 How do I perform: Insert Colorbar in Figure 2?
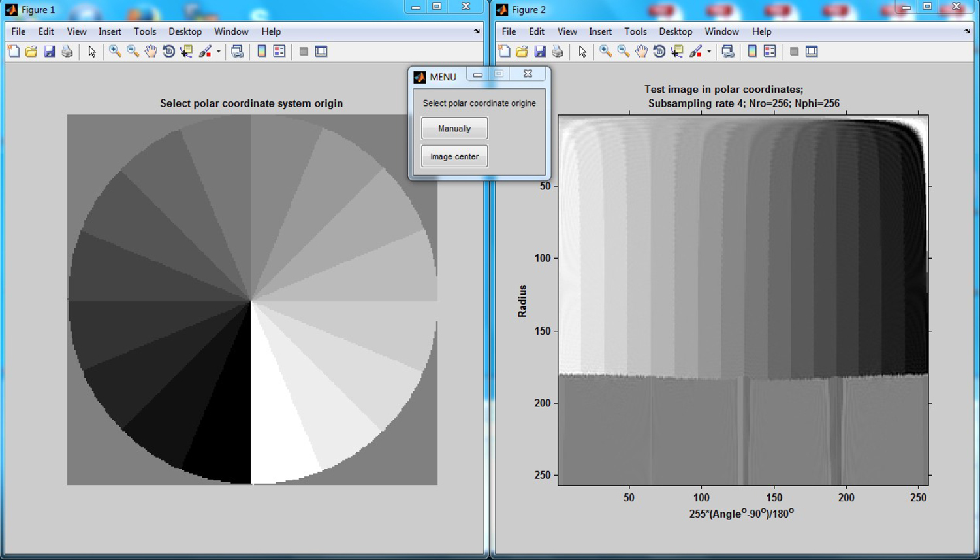752,52
